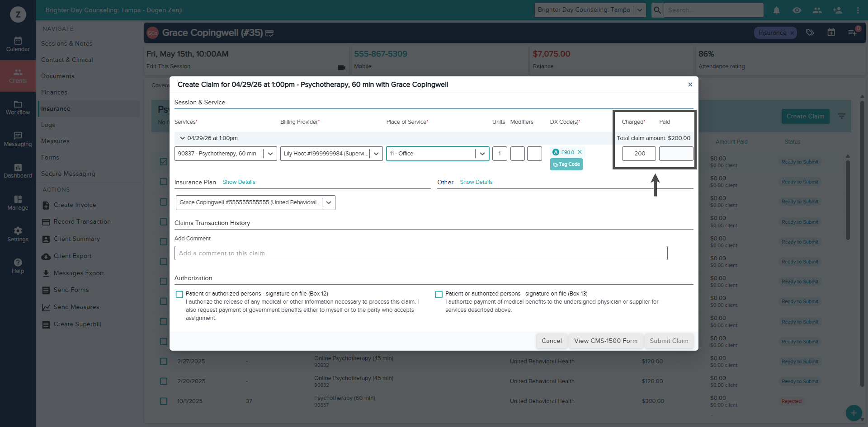Open the Place of Service dropdown
Screen dimensions: 868x427
[x=438, y=154]
